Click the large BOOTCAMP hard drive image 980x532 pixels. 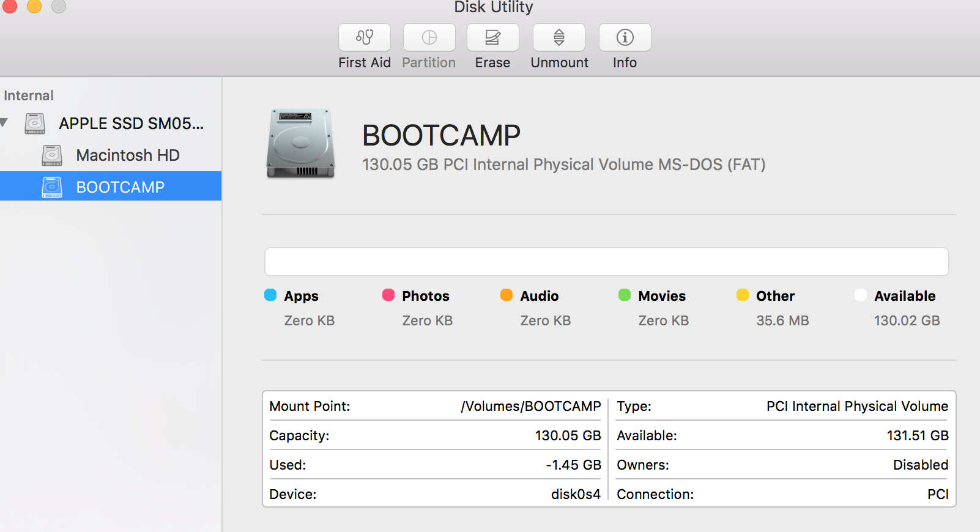[x=300, y=144]
